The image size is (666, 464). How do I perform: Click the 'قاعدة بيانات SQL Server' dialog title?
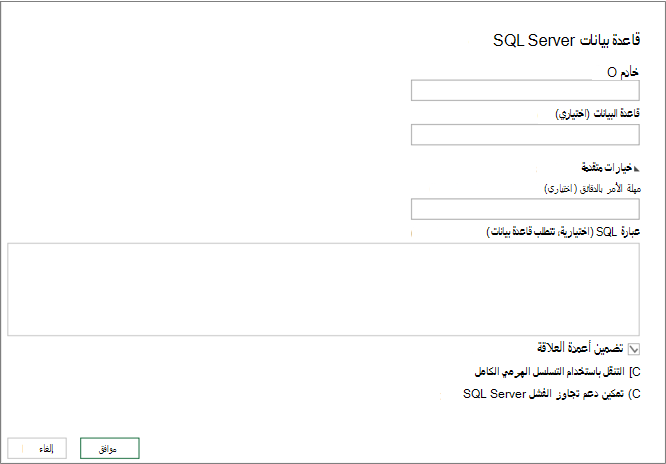566,40
